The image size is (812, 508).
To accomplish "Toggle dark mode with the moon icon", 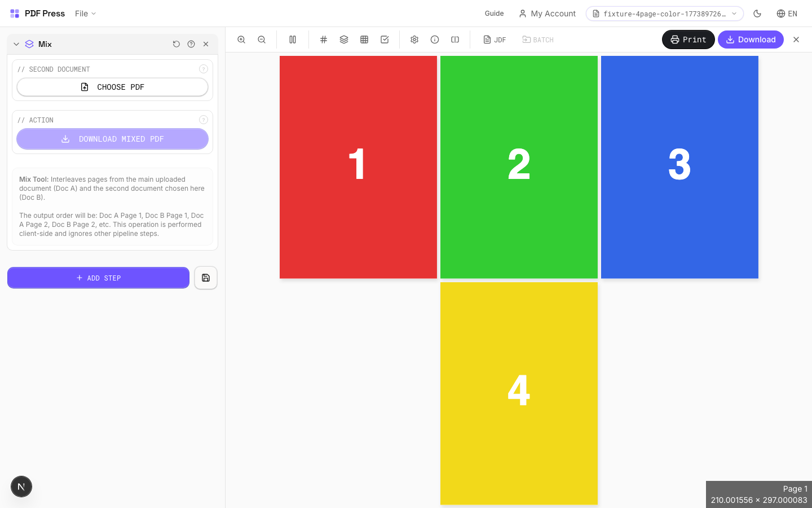I will click(x=757, y=13).
